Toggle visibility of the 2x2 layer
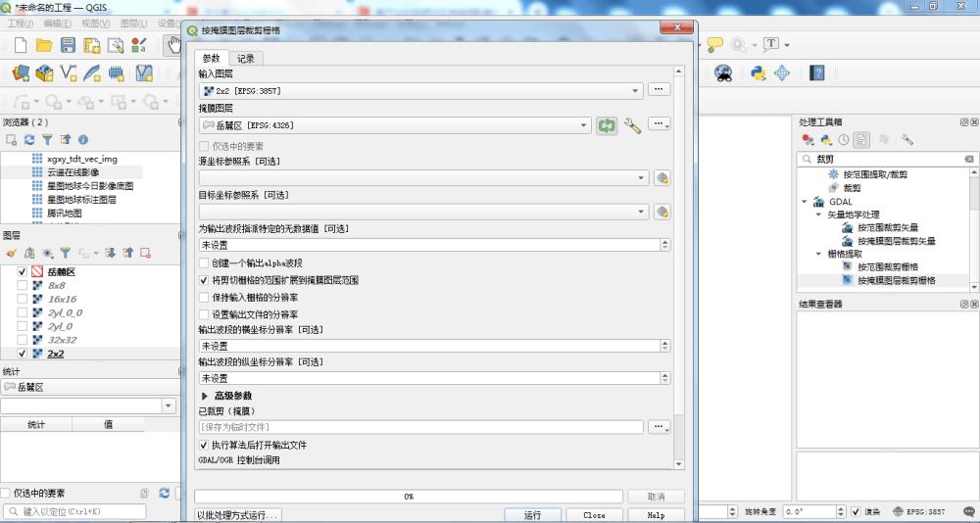The width and height of the screenshot is (980, 523). pos(22,354)
